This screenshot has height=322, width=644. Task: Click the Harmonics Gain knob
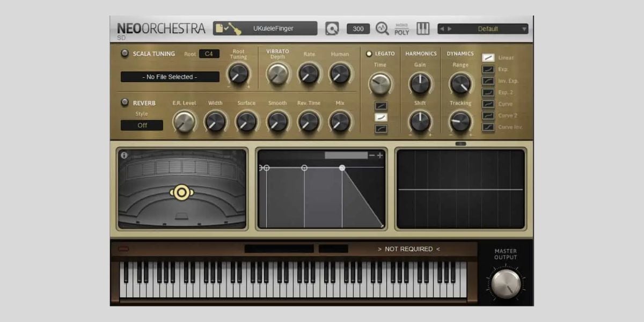[x=420, y=83]
